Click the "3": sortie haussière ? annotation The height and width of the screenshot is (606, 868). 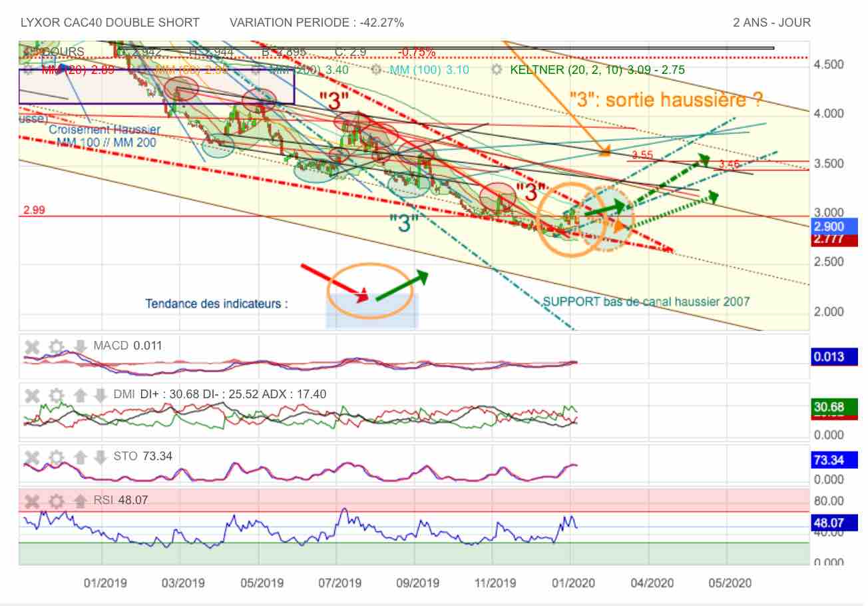click(x=666, y=100)
